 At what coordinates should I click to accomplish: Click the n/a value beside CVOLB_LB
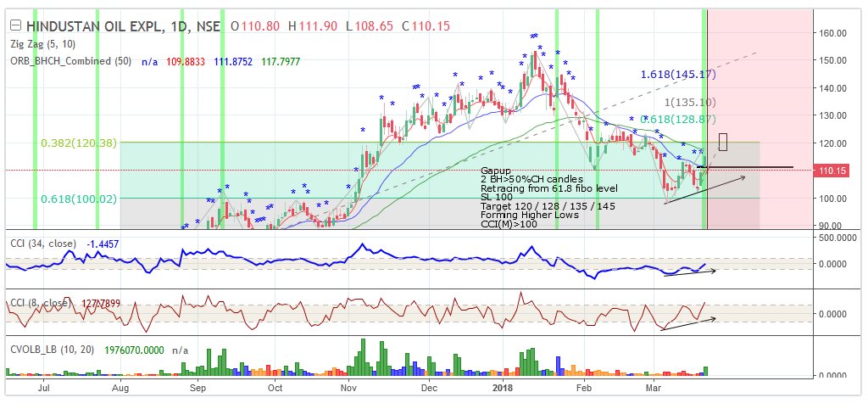point(181,350)
